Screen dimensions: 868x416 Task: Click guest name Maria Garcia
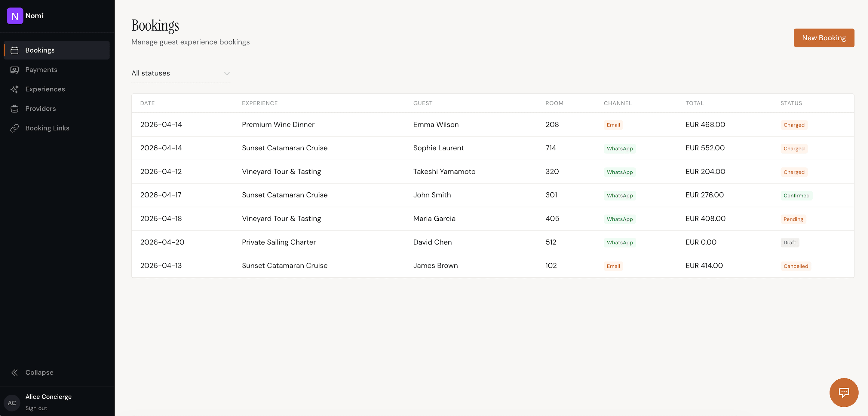tap(434, 219)
